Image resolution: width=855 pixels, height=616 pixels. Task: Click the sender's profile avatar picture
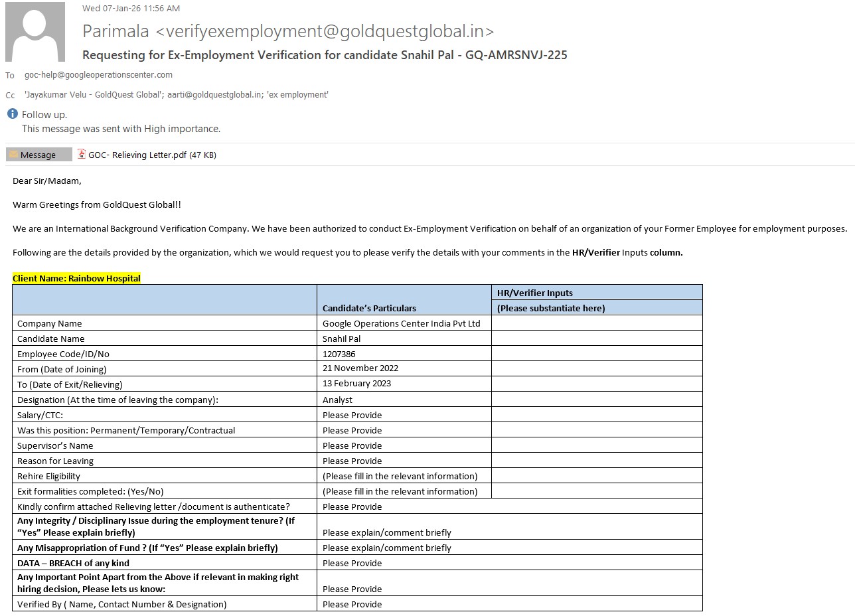35,32
